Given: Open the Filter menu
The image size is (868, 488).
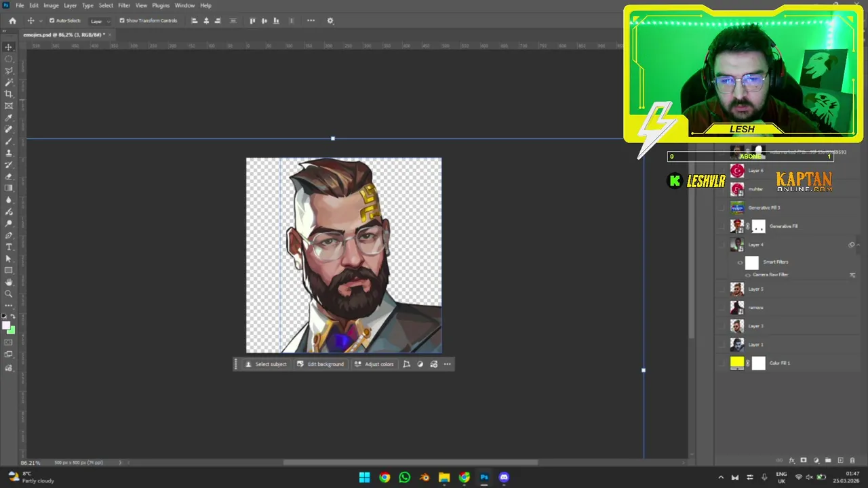Looking at the screenshot, I should (124, 5).
